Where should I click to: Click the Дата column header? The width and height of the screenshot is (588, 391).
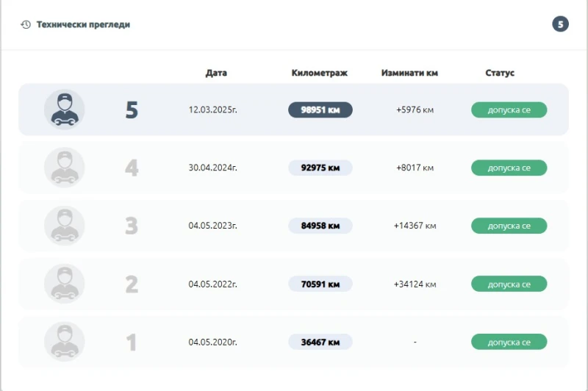216,73
